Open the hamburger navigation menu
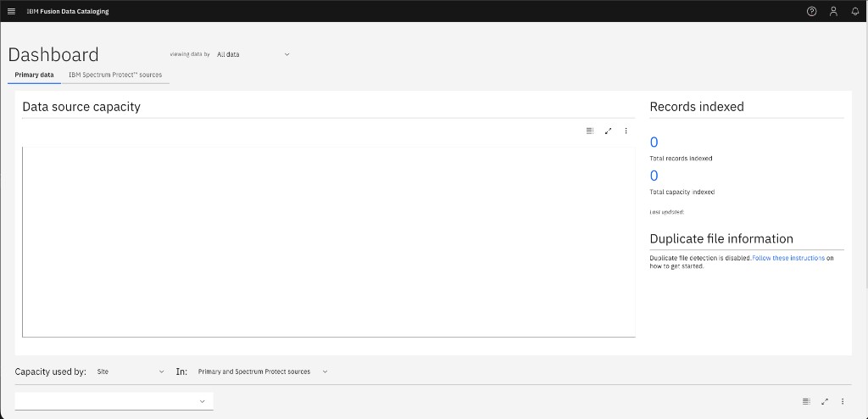The image size is (868, 419). pos(11,11)
